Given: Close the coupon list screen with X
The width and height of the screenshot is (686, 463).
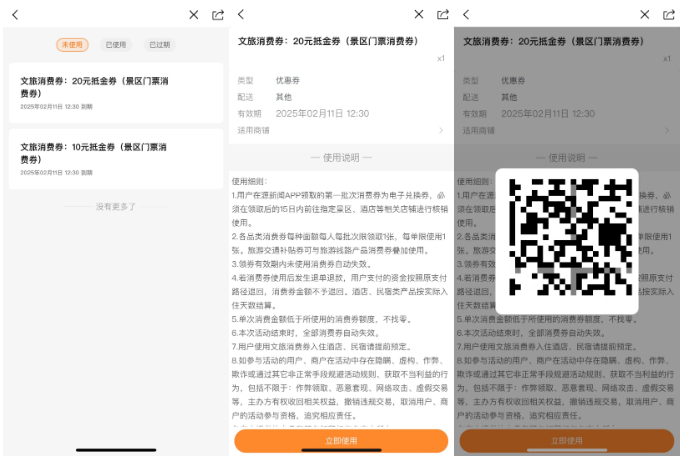Looking at the screenshot, I should coord(194,15).
